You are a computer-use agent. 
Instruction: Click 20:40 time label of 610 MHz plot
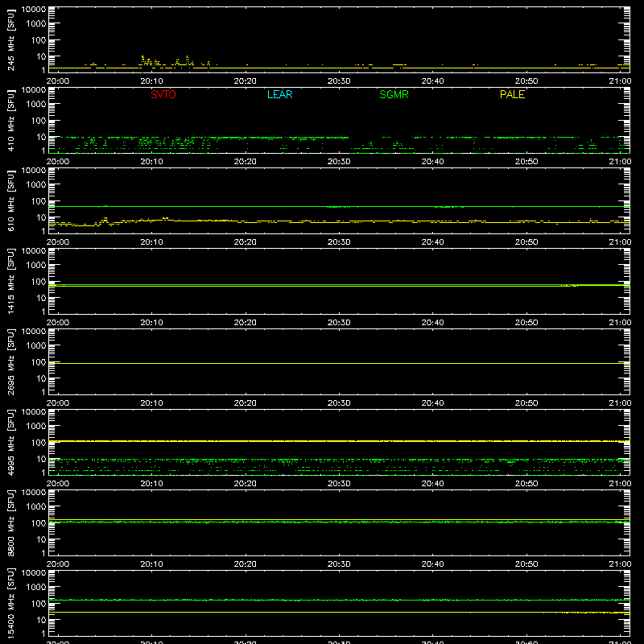tap(432, 242)
